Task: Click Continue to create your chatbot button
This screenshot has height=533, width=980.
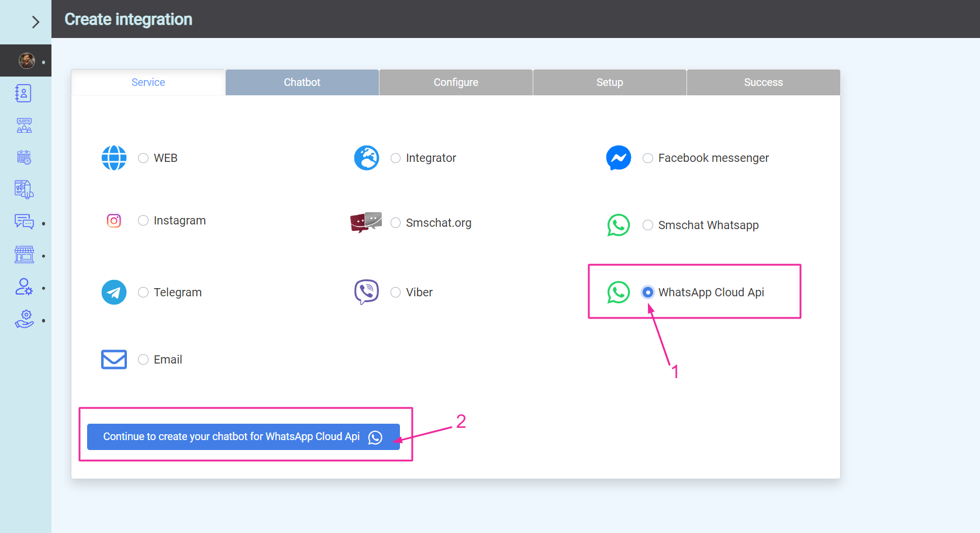Action: [x=243, y=437]
